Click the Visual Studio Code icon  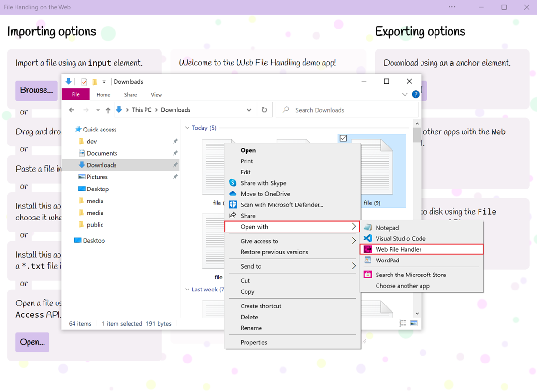[368, 238]
